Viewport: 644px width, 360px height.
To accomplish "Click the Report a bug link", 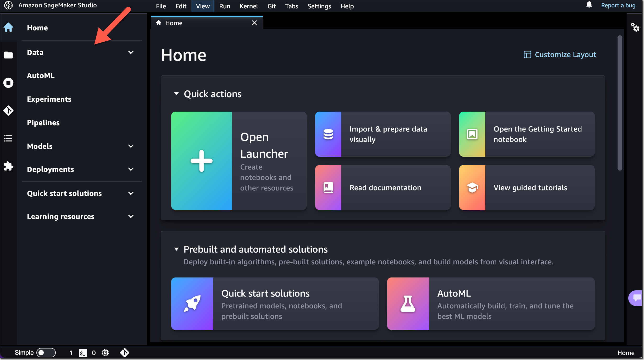I will click(x=618, y=5).
